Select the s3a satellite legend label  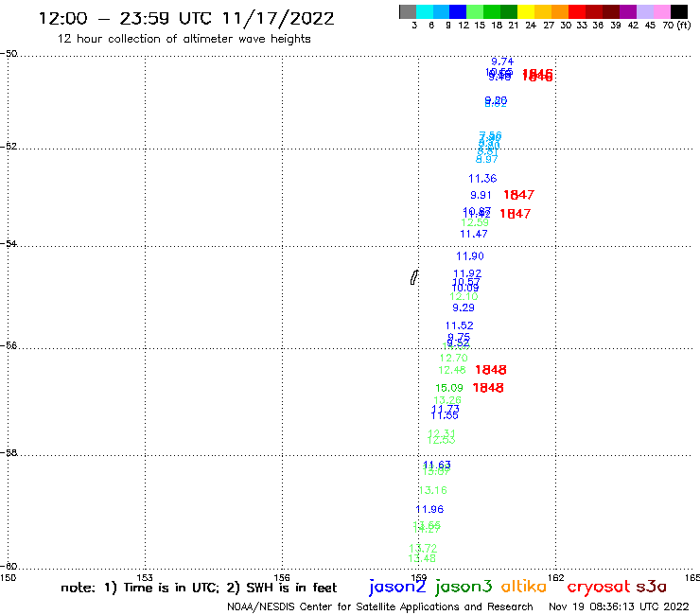651,588
